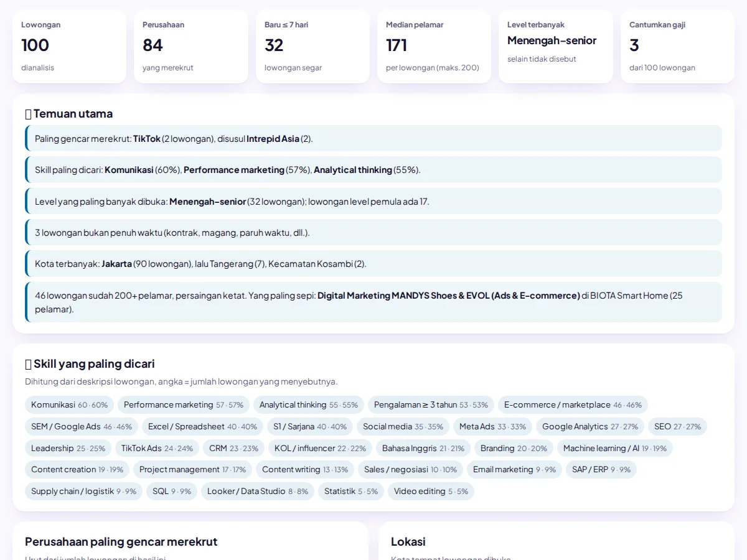Click the 'KOL / influencer' chip
The image size is (747, 560).
coord(321,449)
